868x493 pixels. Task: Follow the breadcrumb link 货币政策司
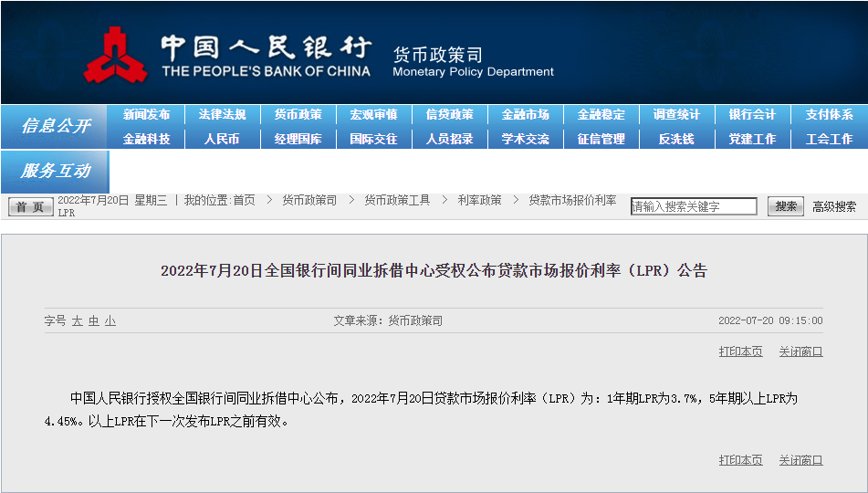pyautogui.click(x=309, y=201)
